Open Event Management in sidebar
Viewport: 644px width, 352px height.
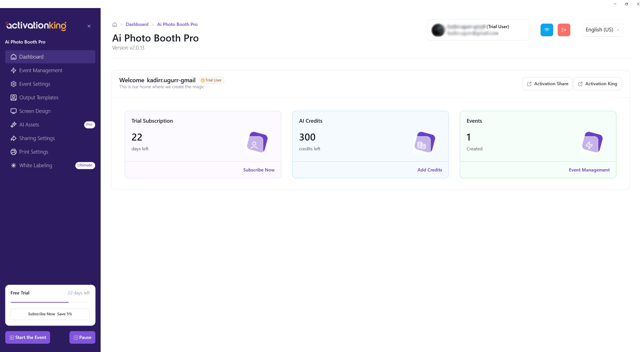tap(41, 70)
